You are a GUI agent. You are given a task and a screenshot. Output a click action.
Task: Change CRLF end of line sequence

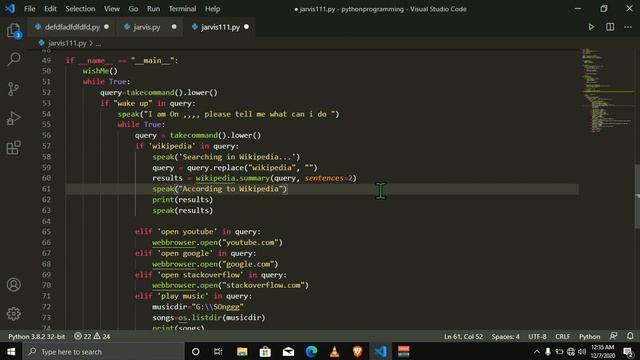tap(562, 336)
